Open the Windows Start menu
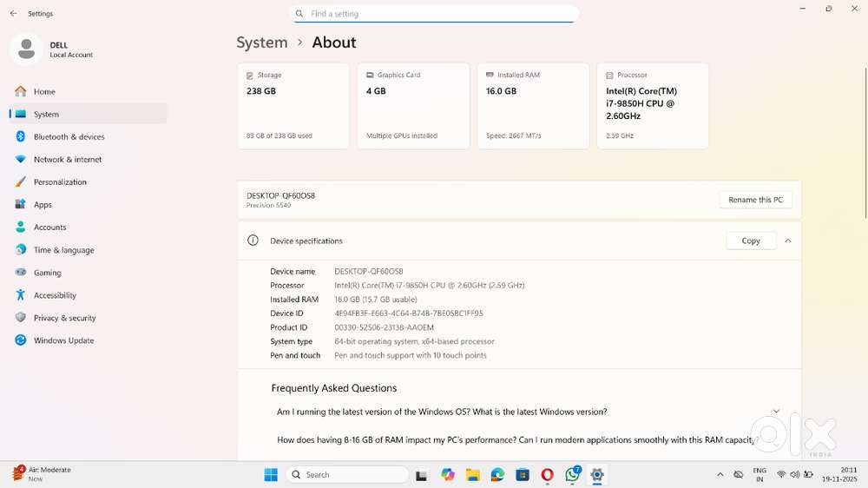The image size is (868, 488). coord(271,475)
